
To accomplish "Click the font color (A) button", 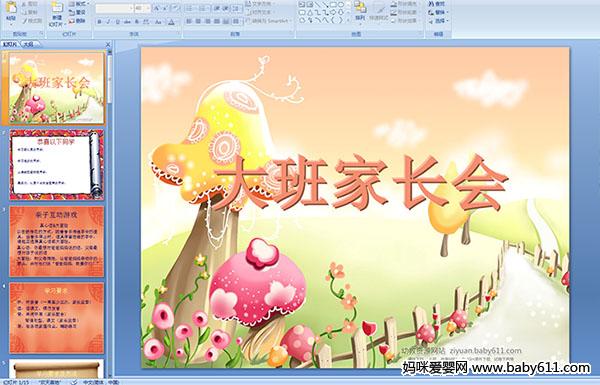I will (x=172, y=22).
